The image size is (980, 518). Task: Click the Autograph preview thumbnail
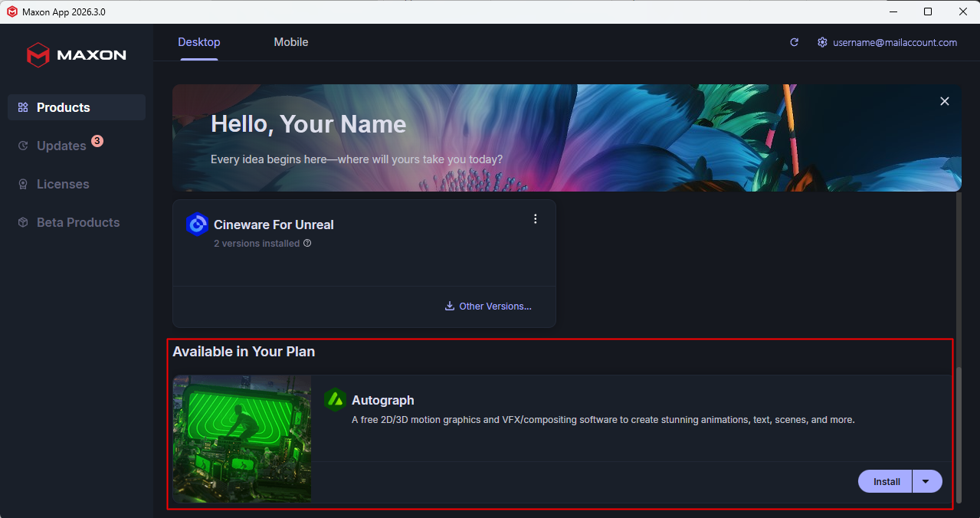coord(242,439)
